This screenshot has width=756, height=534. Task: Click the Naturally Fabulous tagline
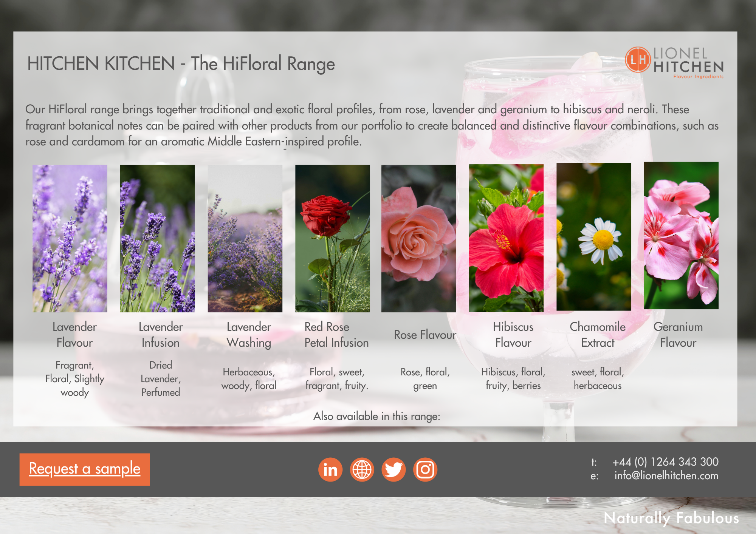click(x=671, y=518)
